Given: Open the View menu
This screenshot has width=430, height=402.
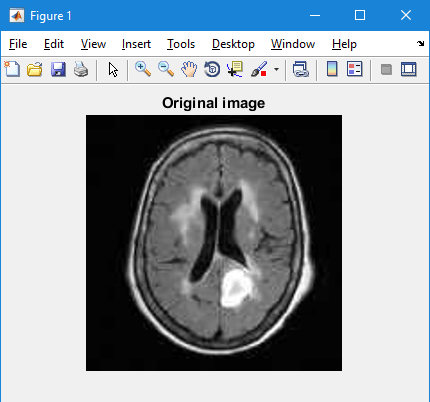Looking at the screenshot, I should [x=93, y=44].
